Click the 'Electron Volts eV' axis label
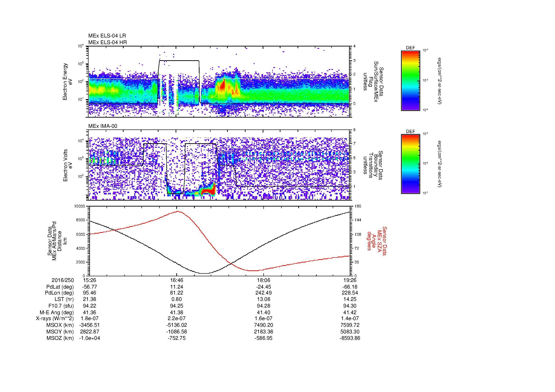 [68, 166]
